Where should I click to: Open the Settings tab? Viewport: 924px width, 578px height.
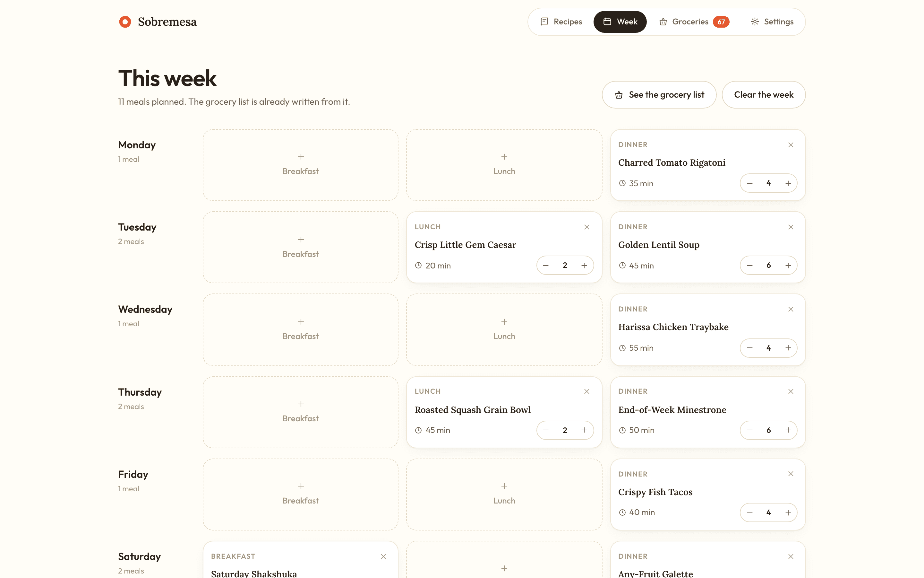tap(772, 22)
